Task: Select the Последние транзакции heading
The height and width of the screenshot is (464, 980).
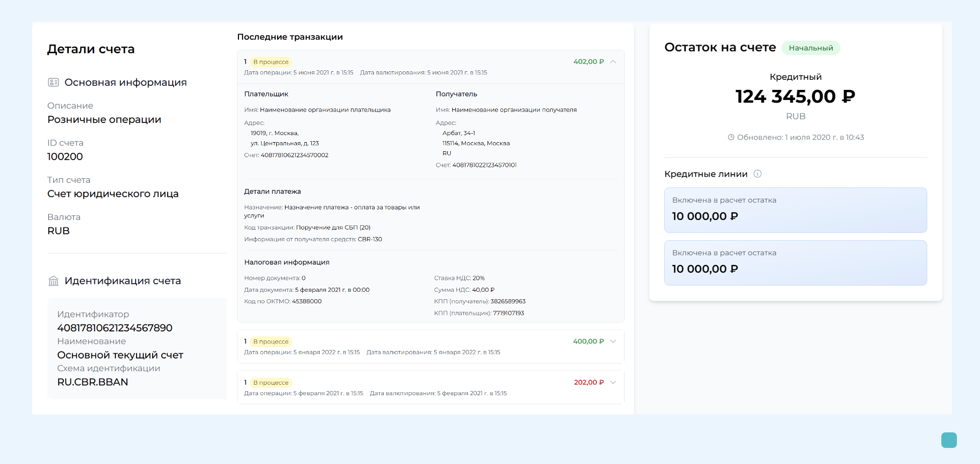Action: pos(290,37)
